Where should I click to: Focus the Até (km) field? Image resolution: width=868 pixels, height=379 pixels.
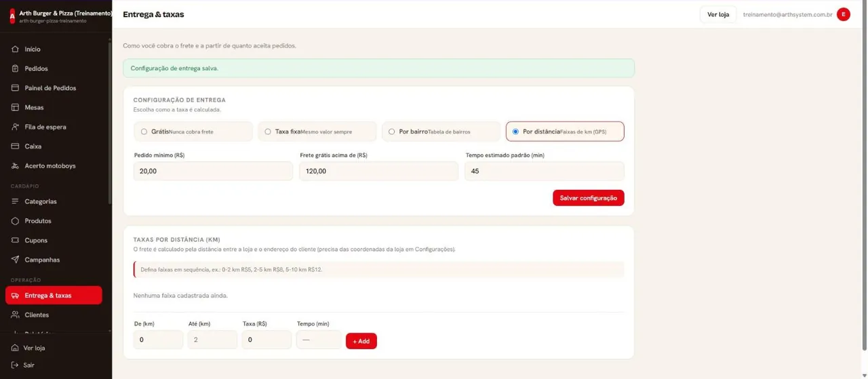[x=213, y=340]
